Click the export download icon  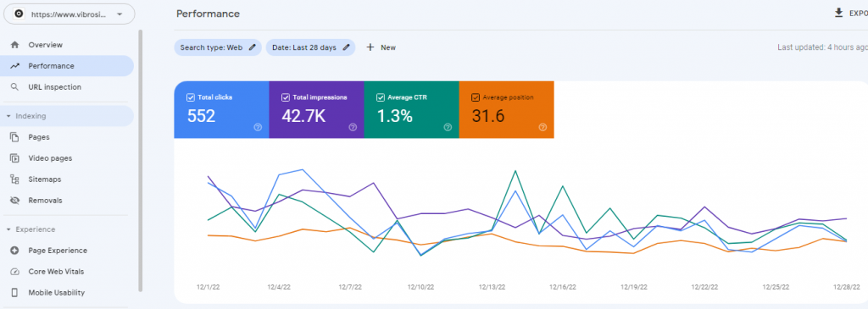pos(838,13)
